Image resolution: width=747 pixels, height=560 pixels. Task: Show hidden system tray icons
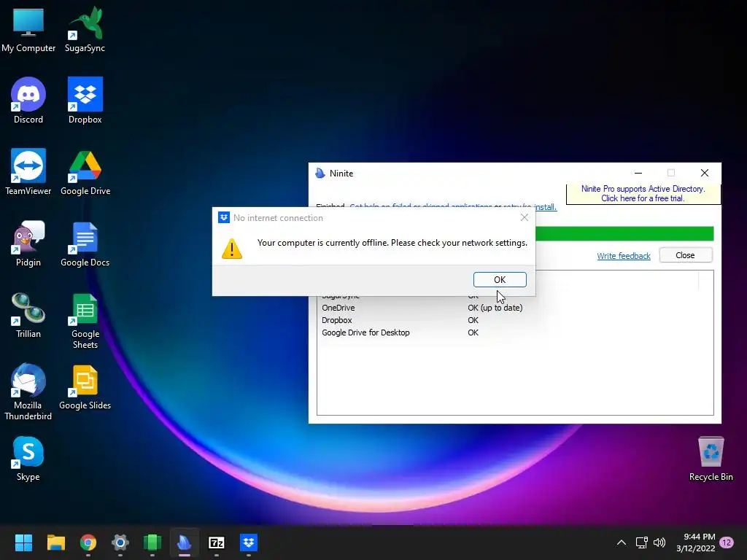click(x=622, y=542)
